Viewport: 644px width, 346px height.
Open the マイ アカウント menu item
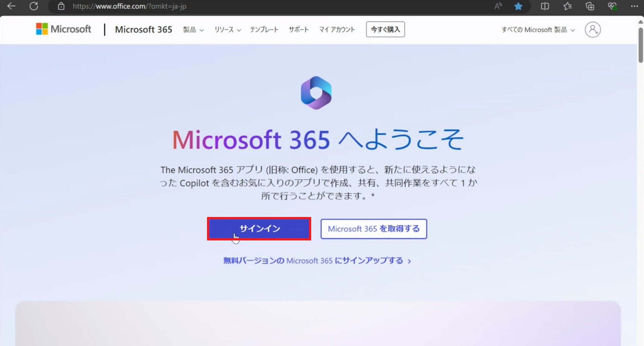pos(337,30)
